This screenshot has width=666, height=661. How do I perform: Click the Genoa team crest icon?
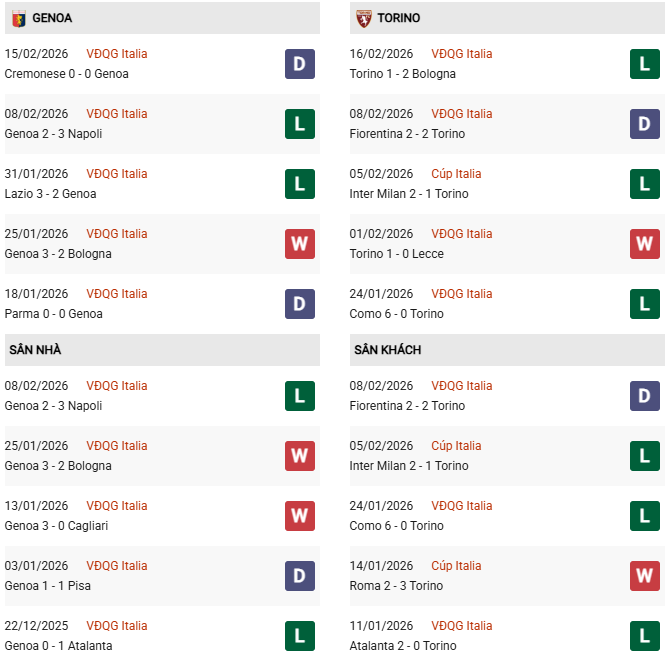click(18, 18)
